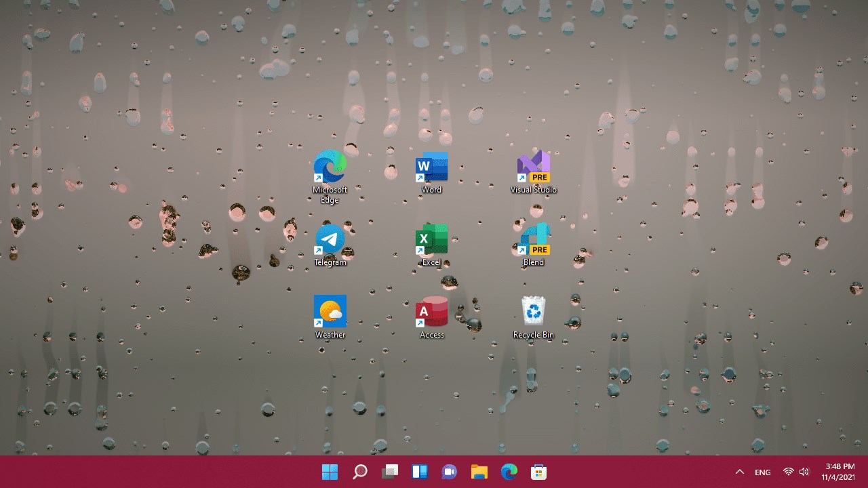This screenshot has height=488, width=868.
Task: Click the 'Weather' icon label
Action: 330,335
